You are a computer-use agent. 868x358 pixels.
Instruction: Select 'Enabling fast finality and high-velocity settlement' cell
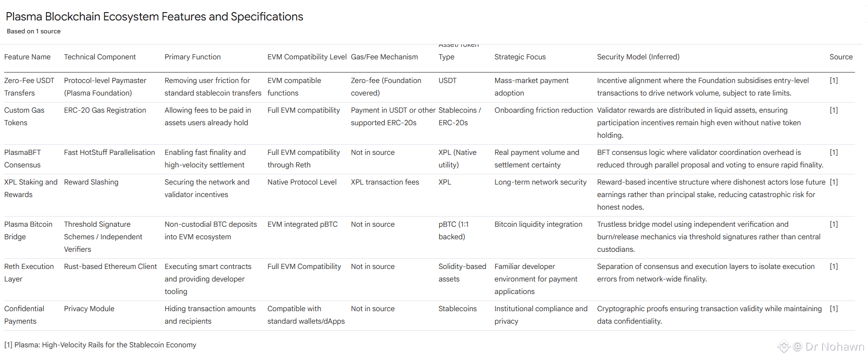[205, 159]
